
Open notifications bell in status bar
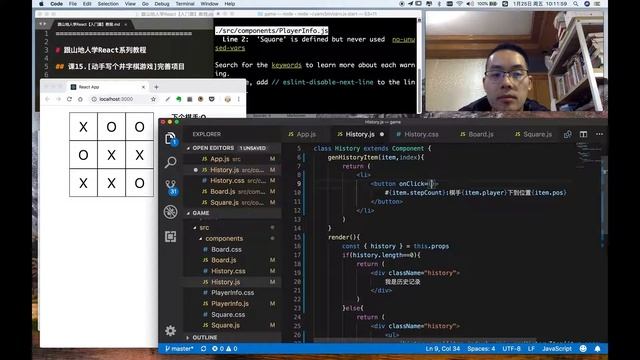click(597, 349)
